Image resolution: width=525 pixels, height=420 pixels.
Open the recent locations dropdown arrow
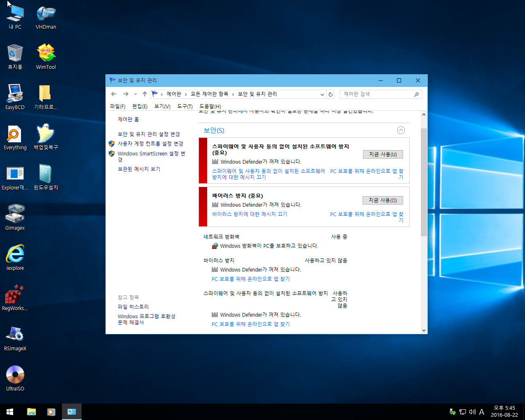pyautogui.click(x=136, y=94)
